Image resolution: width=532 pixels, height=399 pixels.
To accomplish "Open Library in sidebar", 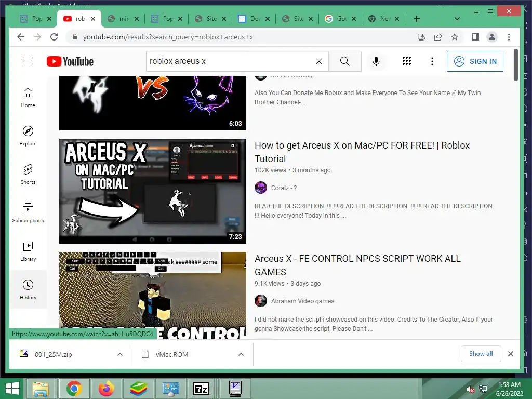I will 28,251.
